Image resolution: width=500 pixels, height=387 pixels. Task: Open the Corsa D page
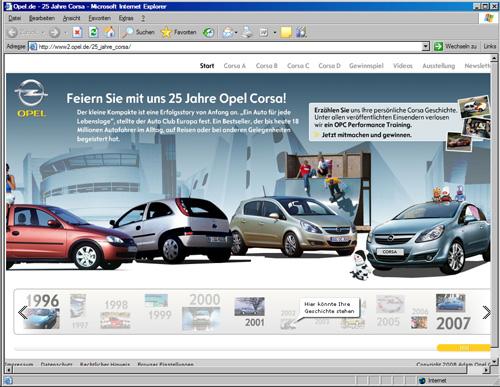point(330,66)
